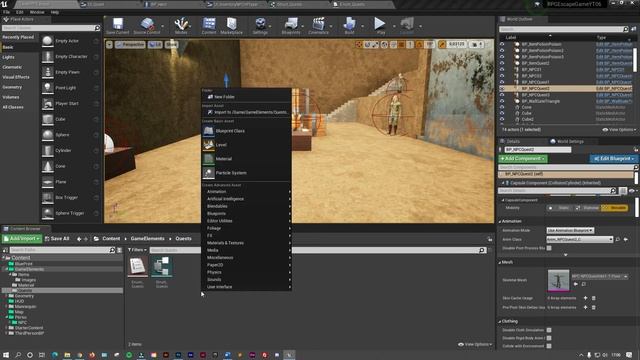Set Mobility to Stationary
The image size is (640, 360).
587,208
